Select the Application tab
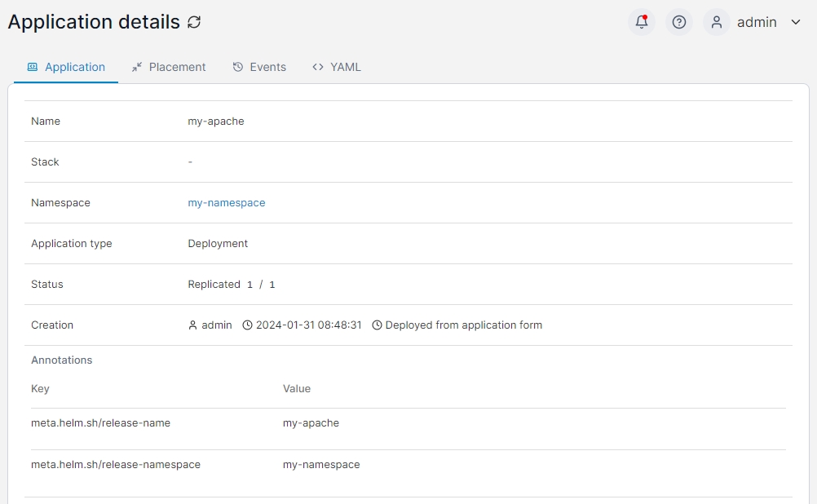817x504 pixels. 66,67
